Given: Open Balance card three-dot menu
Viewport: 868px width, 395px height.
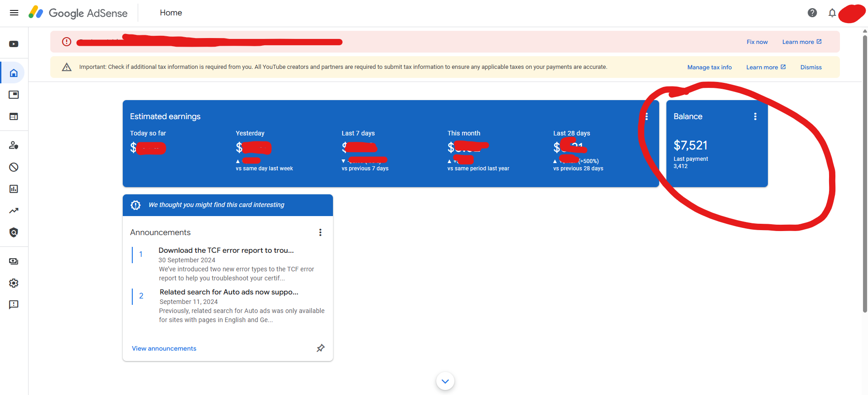Looking at the screenshot, I should [755, 116].
